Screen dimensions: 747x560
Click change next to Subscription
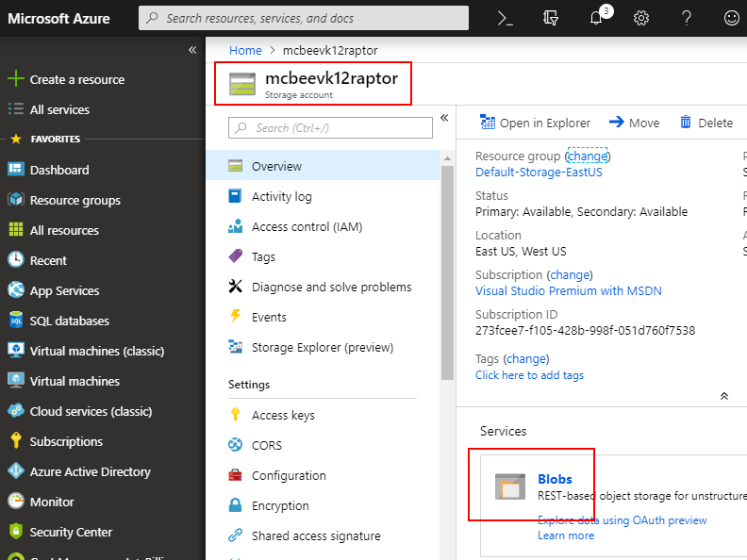click(x=570, y=274)
